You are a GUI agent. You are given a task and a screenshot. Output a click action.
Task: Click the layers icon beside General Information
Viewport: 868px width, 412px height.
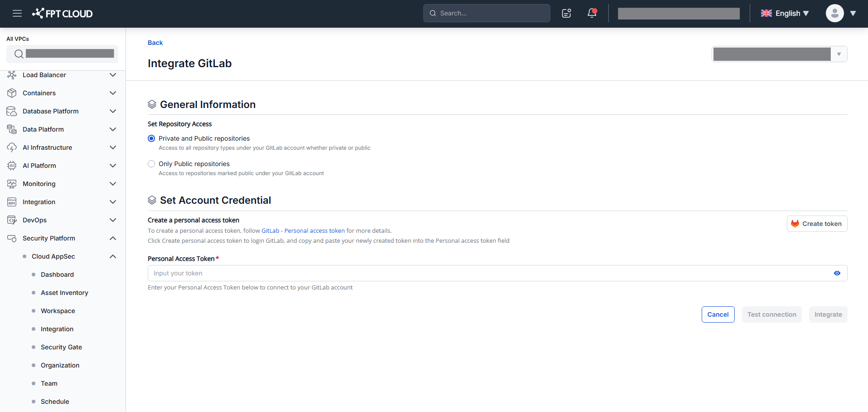tap(152, 104)
